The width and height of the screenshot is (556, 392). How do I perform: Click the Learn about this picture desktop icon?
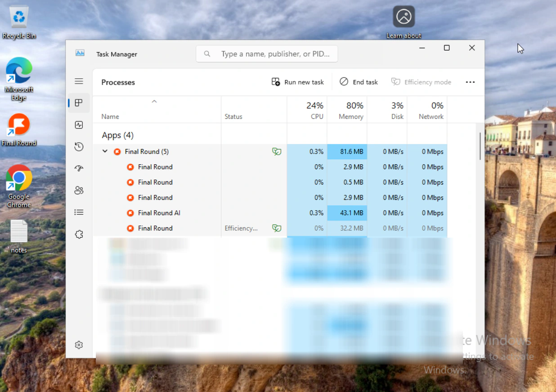pos(404,23)
